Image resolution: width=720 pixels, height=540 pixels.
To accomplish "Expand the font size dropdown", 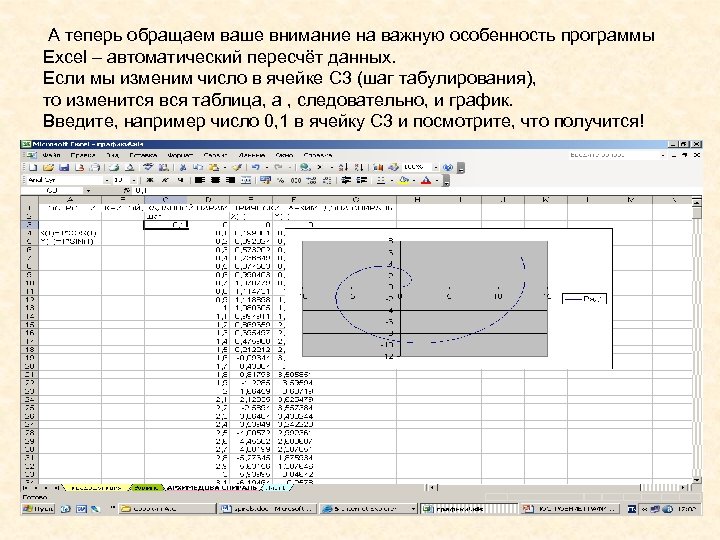I will pyautogui.click(x=134, y=180).
